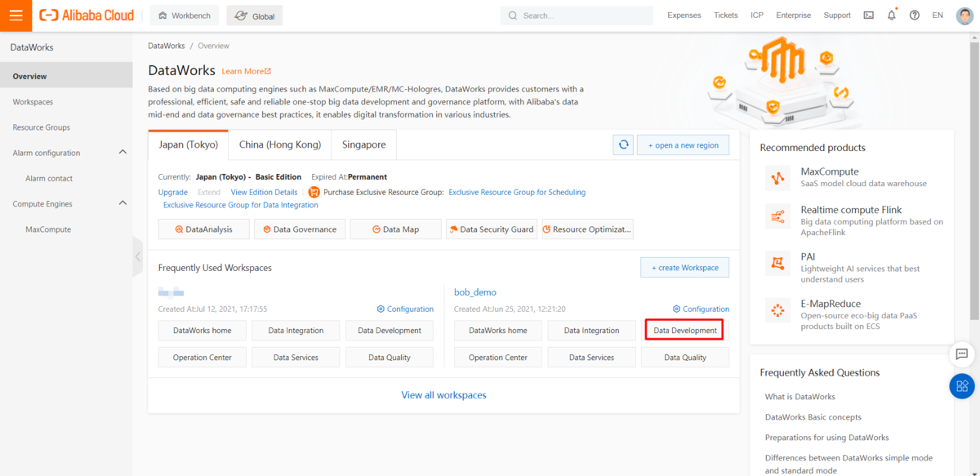Open the Cloud Shell terminal icon
The height and width of the screenshot is (476, 980).
pyautogui.click(x=868, y=16)
